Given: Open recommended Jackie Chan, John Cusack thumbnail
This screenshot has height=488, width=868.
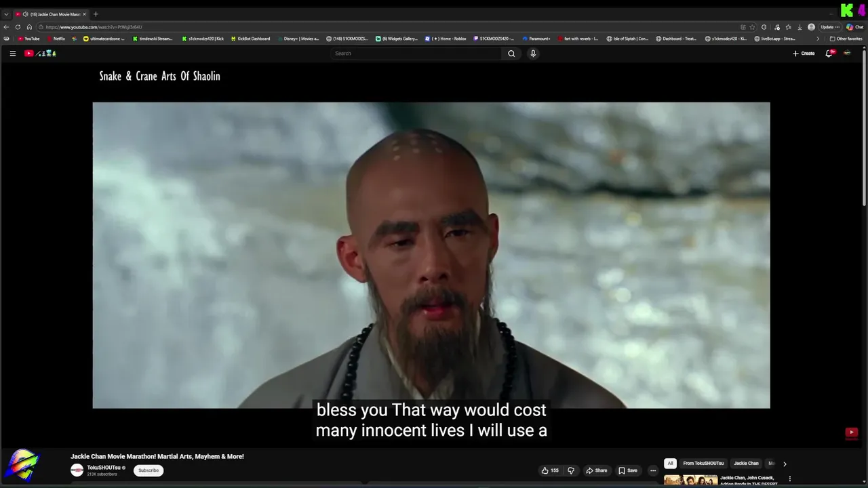Looking at the screenshot, I should [x=690, y=481].
